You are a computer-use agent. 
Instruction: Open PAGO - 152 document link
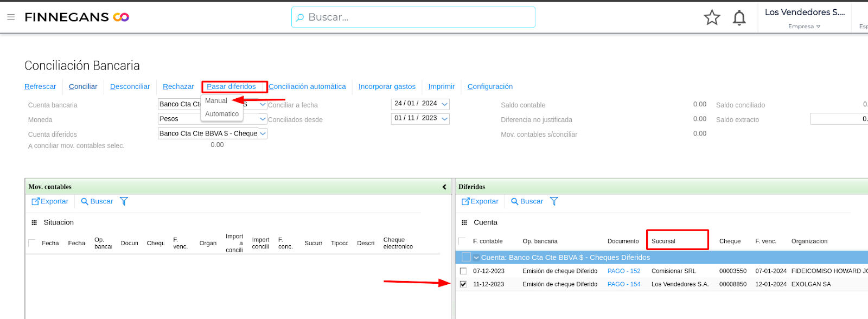tap(624, 271)
